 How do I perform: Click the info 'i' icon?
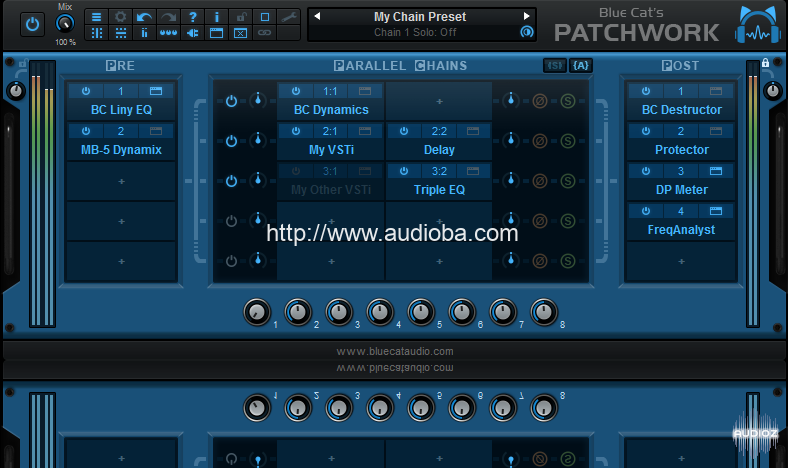217,17
